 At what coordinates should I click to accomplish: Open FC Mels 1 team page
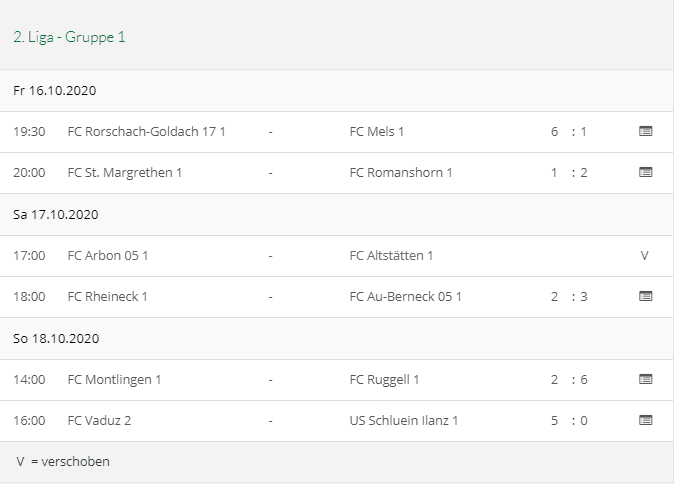point(377,131)
